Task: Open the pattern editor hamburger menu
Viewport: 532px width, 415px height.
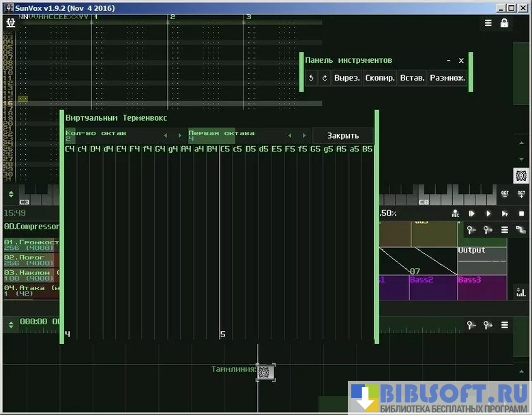Action: (x=488, y=23)
